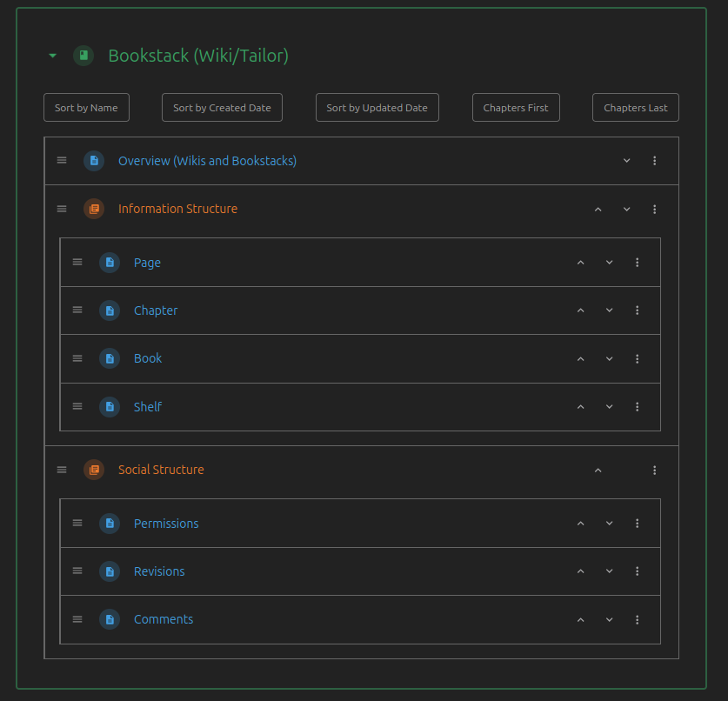728x701 pixels.
Task: Move Chapter entry down
Action: (609, 310)
